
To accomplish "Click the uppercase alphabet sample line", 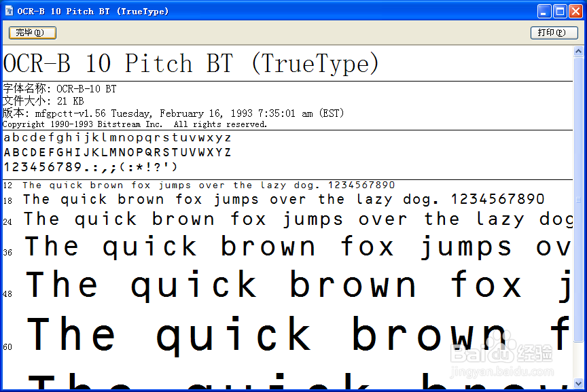I will (117, 152).
